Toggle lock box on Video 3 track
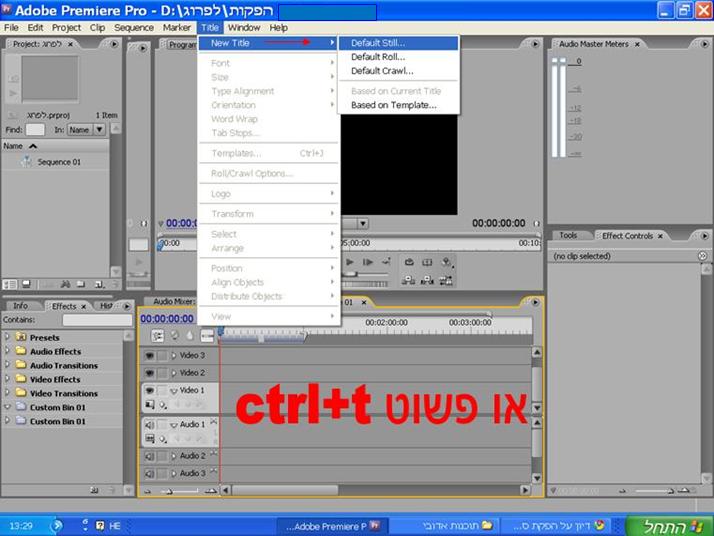This screenshot has height=536, width=714. pos(163,355)
